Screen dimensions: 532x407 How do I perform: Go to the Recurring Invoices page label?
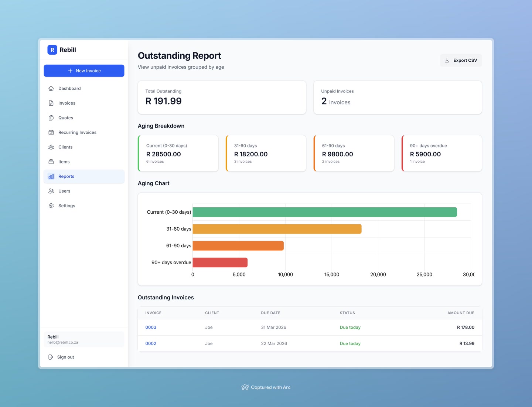tap(77, 132)
